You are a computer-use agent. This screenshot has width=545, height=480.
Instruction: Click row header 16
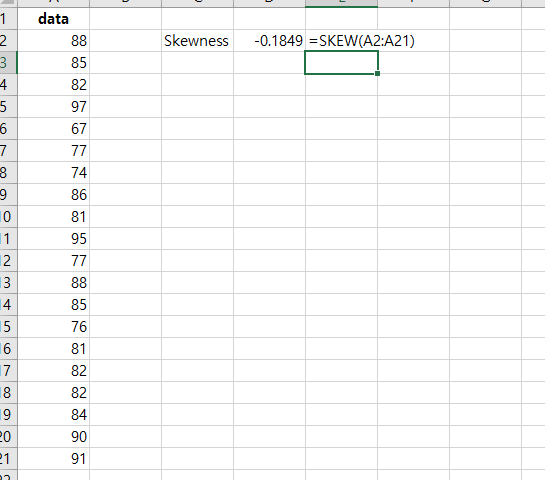coord(8,349)
